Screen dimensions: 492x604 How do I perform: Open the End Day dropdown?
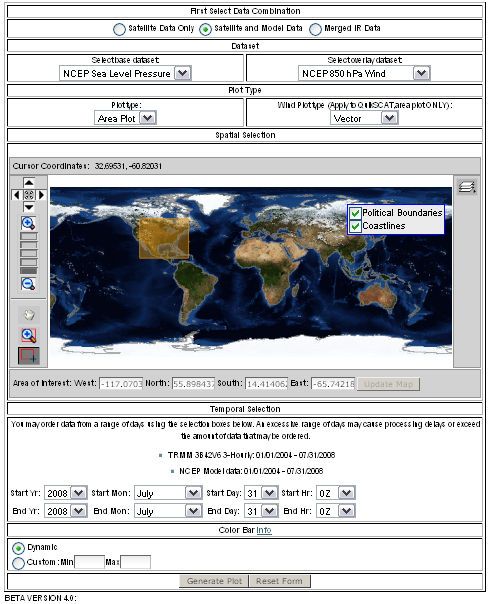[x=262, y=511]
